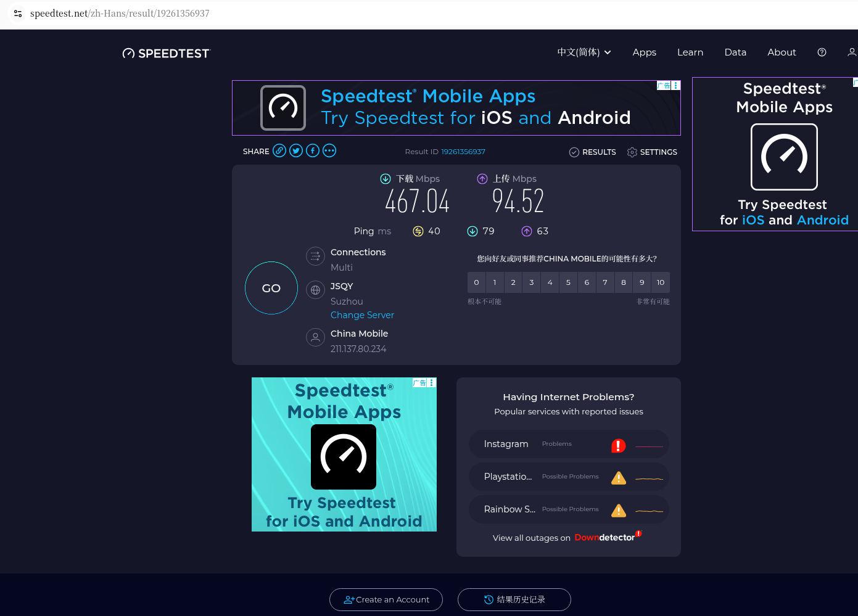Click the app icon in right sidebar ad
Screen dimensions: 858x616
(x=784, y=157)
